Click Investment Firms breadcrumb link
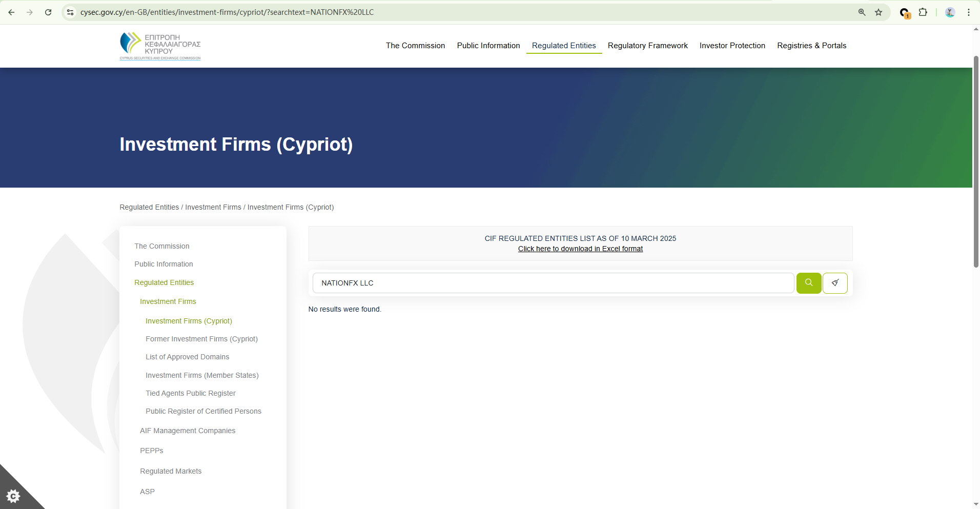This screenshot has height=509, width=980. pyautogui.click(x=213, y=207)
